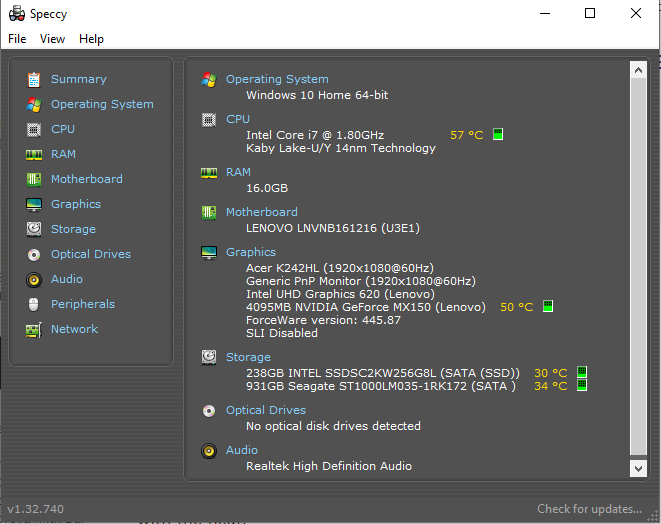Open the View menu

(x=52, y=39)
